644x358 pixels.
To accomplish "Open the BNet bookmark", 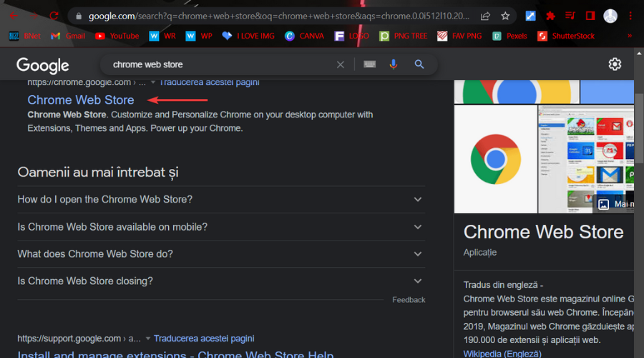I will (x=24, y=37).
